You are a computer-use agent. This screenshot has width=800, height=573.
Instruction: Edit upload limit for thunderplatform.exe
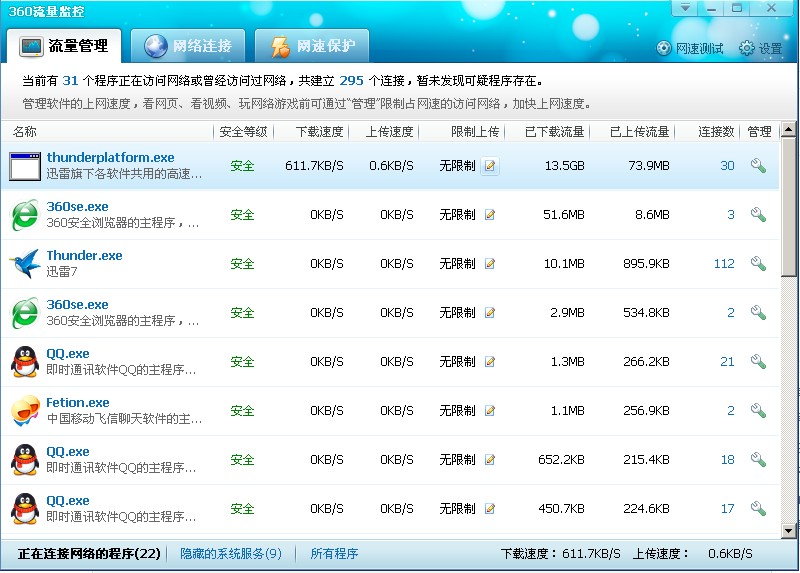490,165
